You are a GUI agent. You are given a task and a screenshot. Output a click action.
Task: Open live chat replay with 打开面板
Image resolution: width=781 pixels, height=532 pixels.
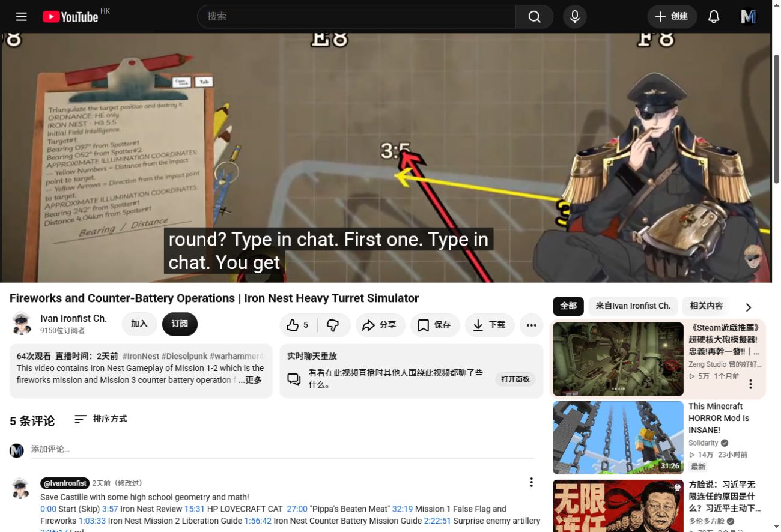[515, 379]
